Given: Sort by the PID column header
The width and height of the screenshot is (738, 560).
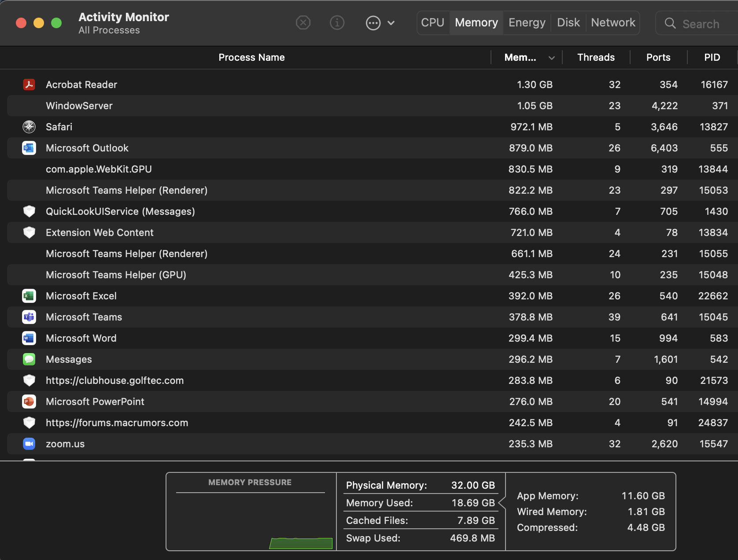Looking at the screenshot, I should point(712,58).
